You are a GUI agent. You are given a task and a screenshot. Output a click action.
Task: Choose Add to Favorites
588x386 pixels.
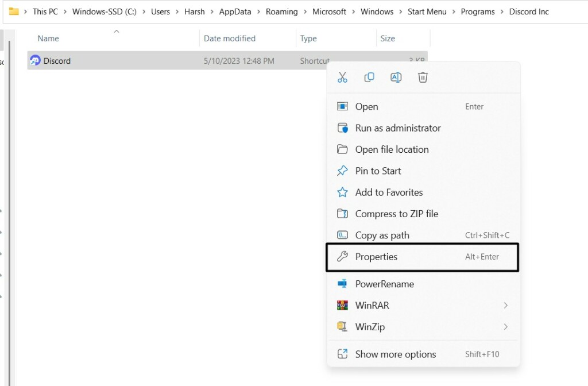pos(389,192)
